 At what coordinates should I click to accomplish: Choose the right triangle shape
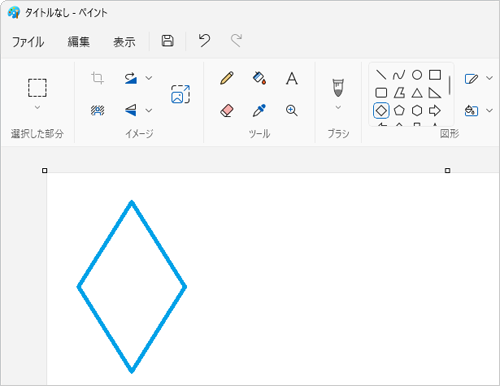coord(435,93)
